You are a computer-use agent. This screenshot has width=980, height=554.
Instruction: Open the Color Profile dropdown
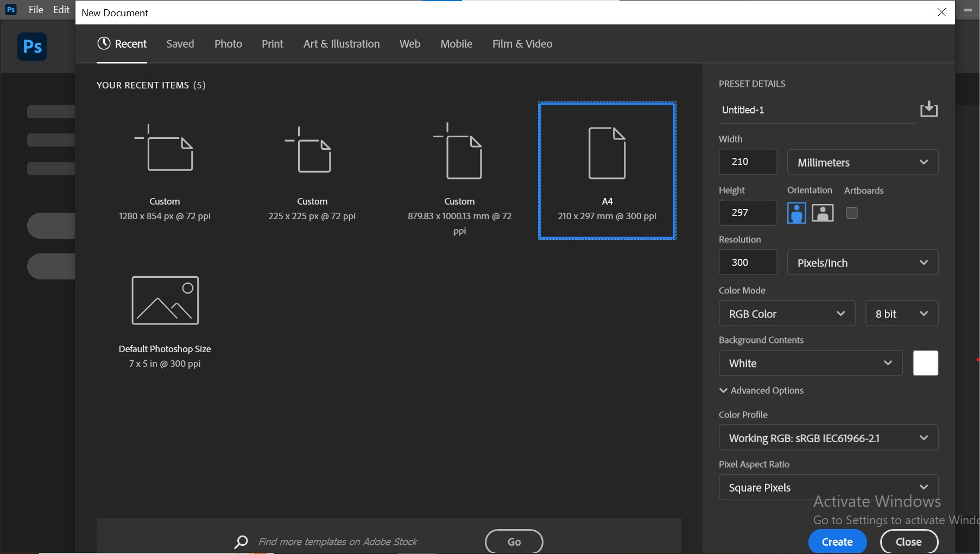point(829,438)
